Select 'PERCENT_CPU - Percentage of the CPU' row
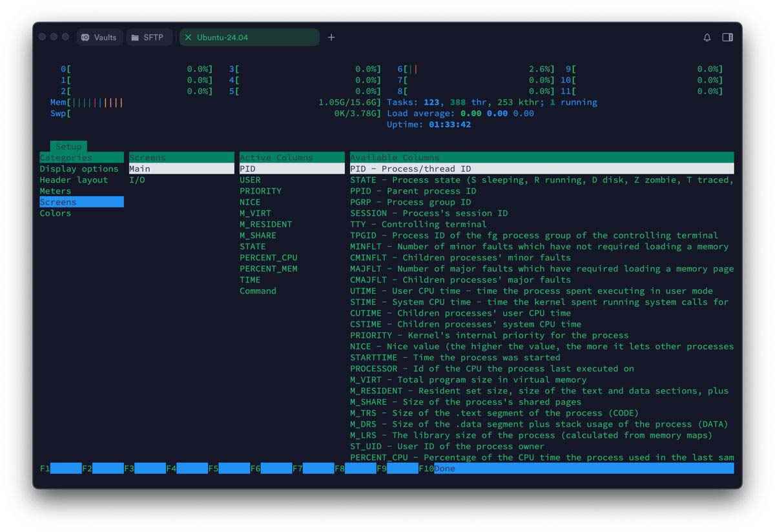Viewport: 775px width, 532px height. coord(542,457)
